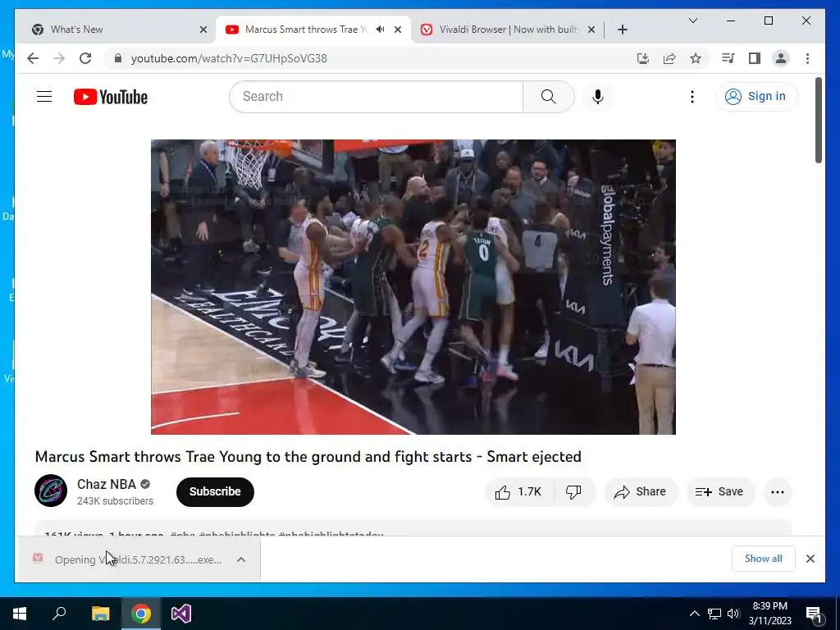Image resolution: width=840 pixels, height=630 pixels.
Task: Open the media controls icon
Action: [x=728, y=58]
